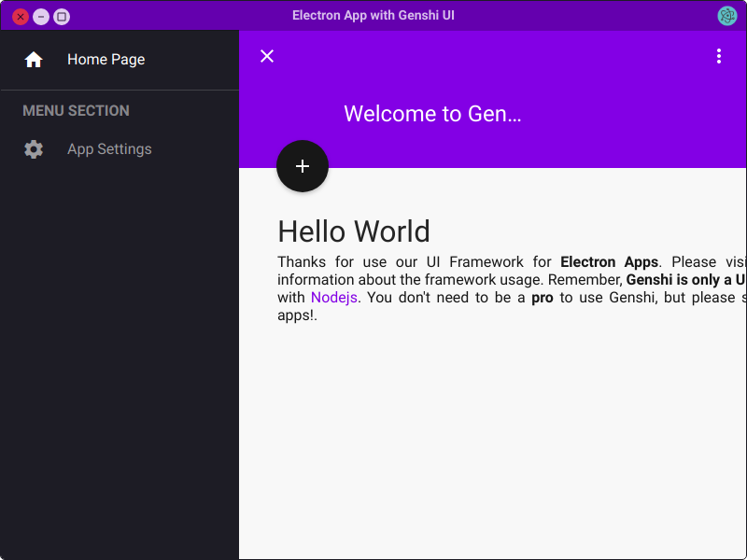Click the window title "Electron App with Genshi UI"
Screen dimensions: 747x560
[x=373, y=15]
